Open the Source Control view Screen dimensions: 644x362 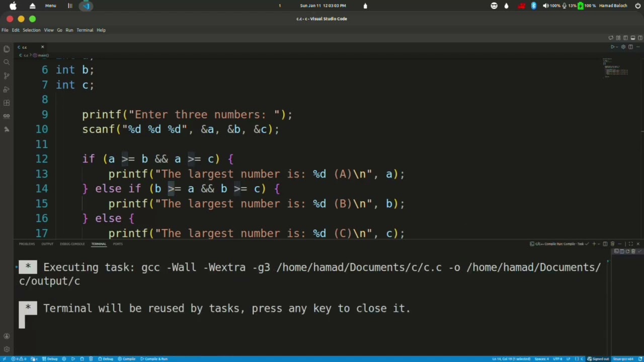pyautogui.click(x=7, y=76)
